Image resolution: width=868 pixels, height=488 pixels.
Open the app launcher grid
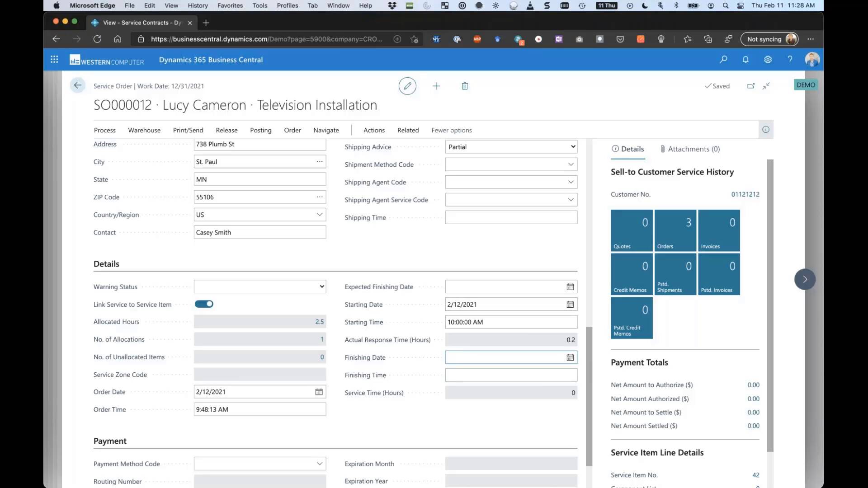(x=54, y=59)
